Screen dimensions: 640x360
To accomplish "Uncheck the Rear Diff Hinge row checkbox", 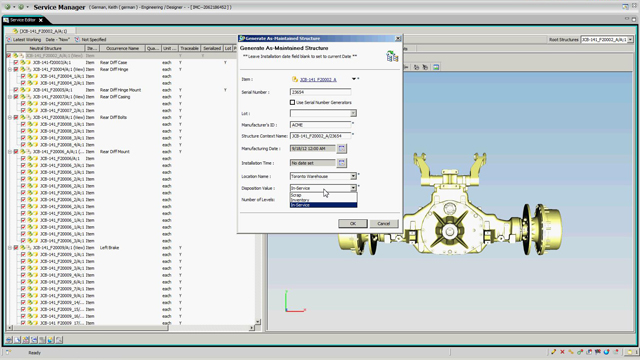I will [x=16, y=69].
